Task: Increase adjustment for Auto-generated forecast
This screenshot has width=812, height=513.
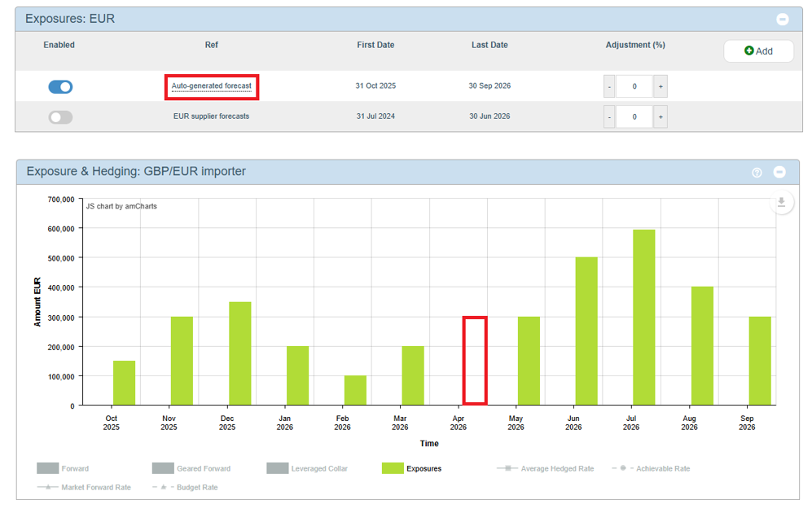Action: tap(661, 86)
